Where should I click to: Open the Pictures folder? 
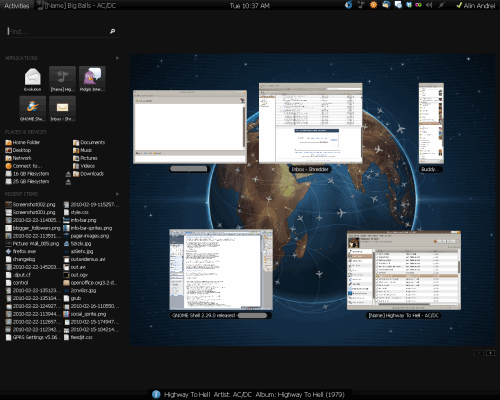click(x=85, y=158)
